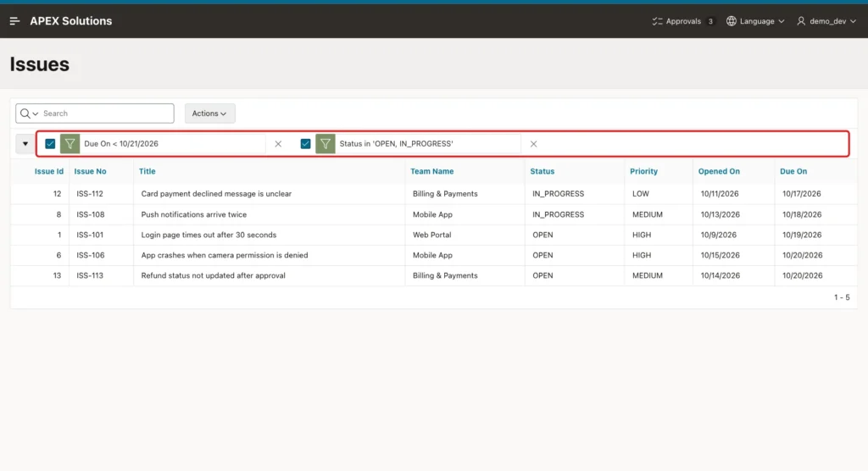
Task: Open the Actions dropdown menu
Action: pos(209,114)
